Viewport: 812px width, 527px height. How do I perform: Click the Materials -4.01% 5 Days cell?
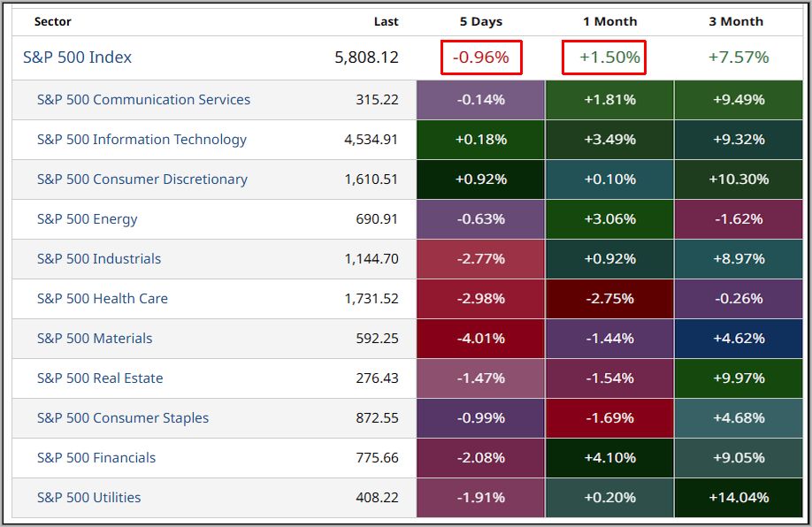(481, 339)
